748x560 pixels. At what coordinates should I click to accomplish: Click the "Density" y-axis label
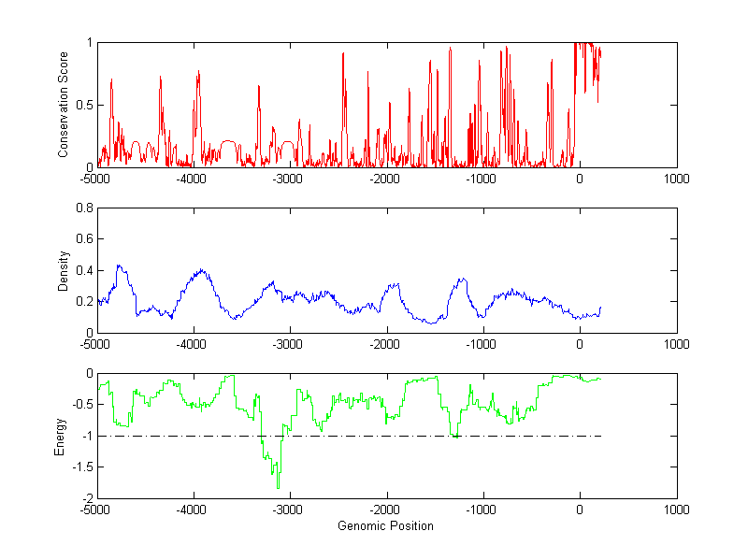65,270
